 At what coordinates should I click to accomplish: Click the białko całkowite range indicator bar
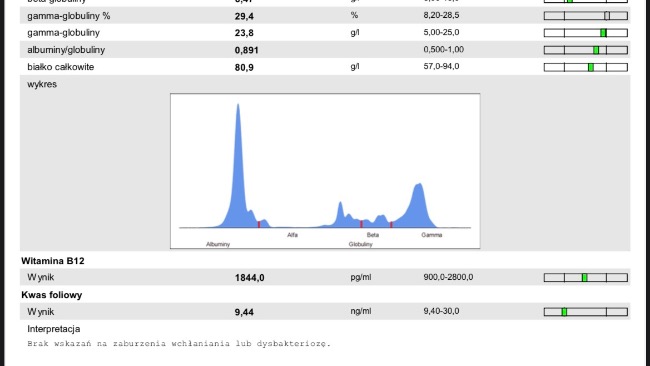(586, 67)
